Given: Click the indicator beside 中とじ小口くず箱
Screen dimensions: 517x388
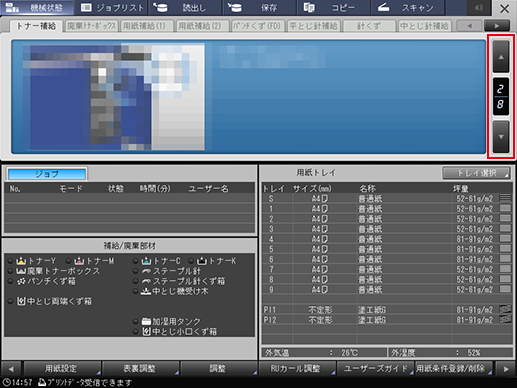Looking at the screenshot, I should point(135,332).
